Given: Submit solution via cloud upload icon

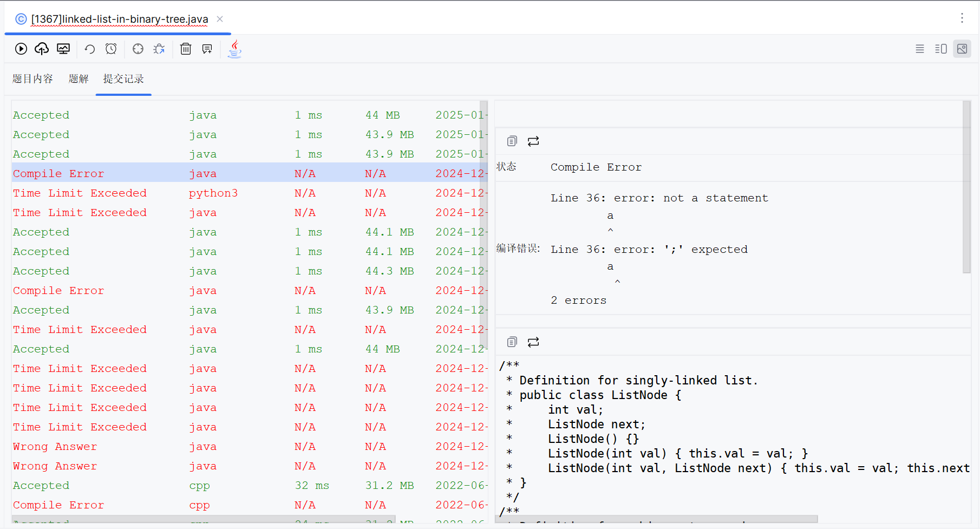Looking at the screenshot, I should tap(42, 49).
